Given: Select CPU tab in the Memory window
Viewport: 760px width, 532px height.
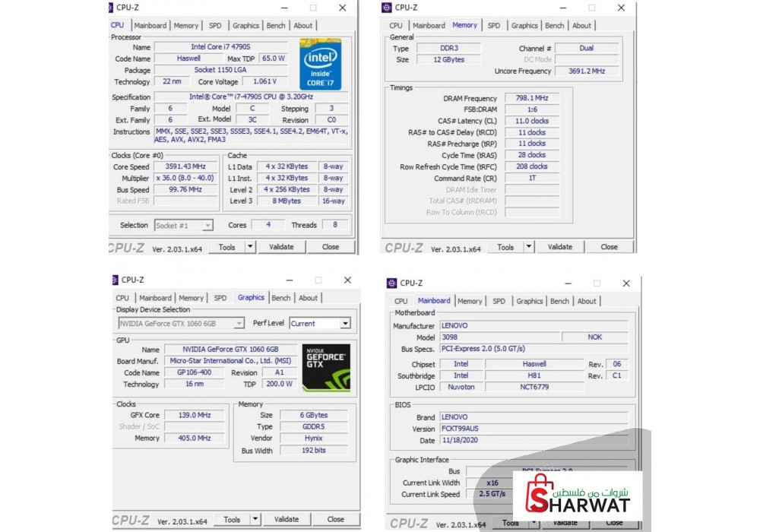Looking at the screenshot, I should click(x=396, y=26).
